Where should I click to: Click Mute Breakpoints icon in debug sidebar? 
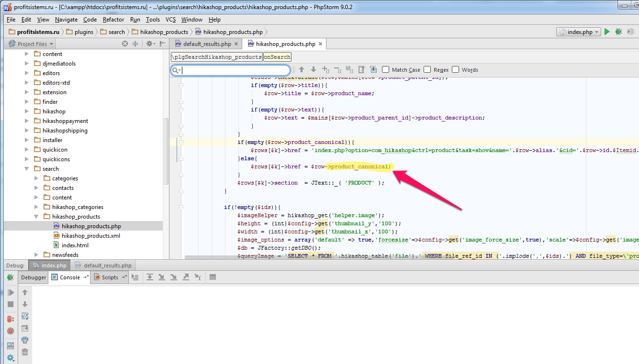click(x=11, y=331)
